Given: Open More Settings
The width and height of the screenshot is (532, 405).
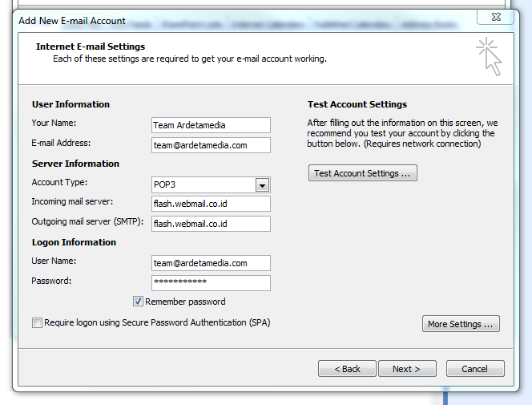Looking at the screenshot, I should [x=461, y=324].
